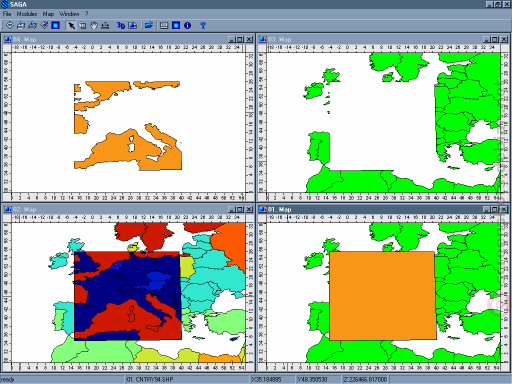Click the first diamond-shaped toolbar icon
The width and height of the screenshot is (512, 384).
point(10,25)
